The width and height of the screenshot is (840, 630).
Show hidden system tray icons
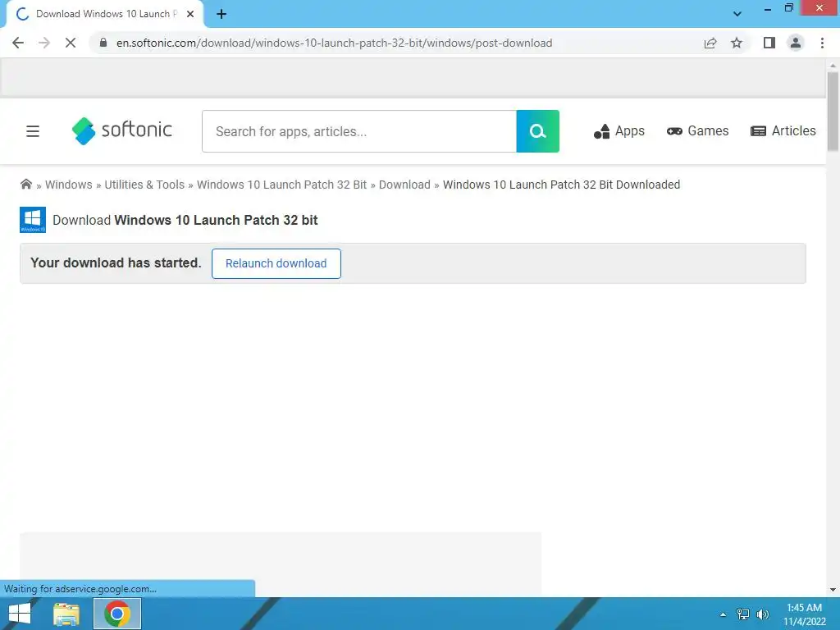[x=724, y=614]
